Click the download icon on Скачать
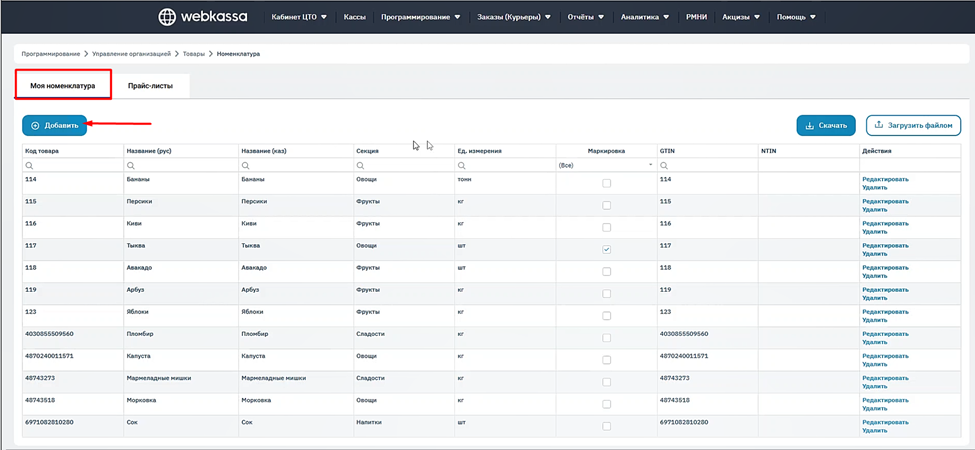 coord(810,126)
